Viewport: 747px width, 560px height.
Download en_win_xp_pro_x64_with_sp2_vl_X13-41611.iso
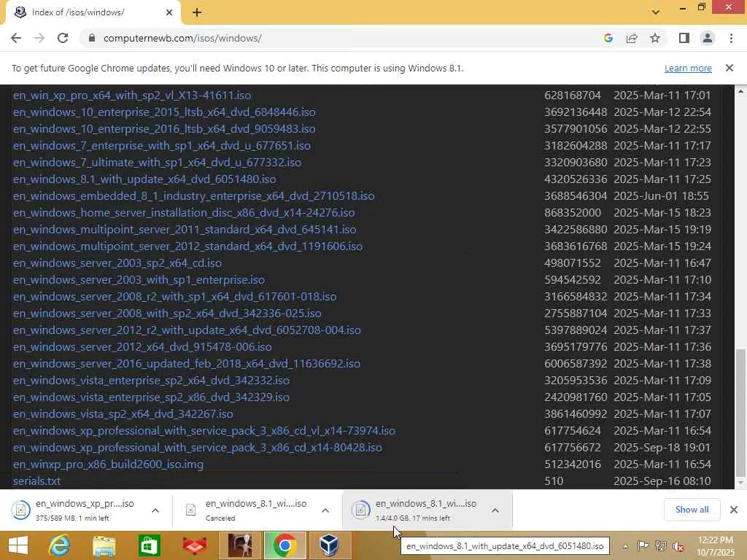tap(132, 96)
